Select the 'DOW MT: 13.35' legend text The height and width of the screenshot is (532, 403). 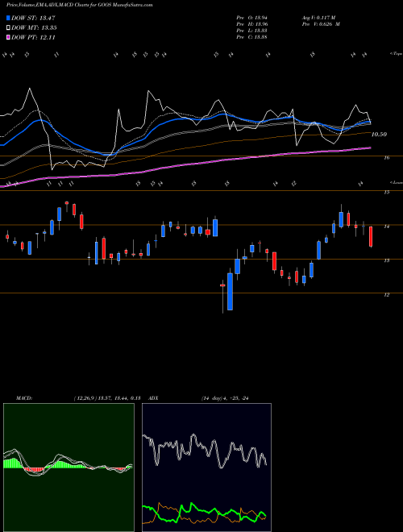pyautogui.click(x=34, y=28)
